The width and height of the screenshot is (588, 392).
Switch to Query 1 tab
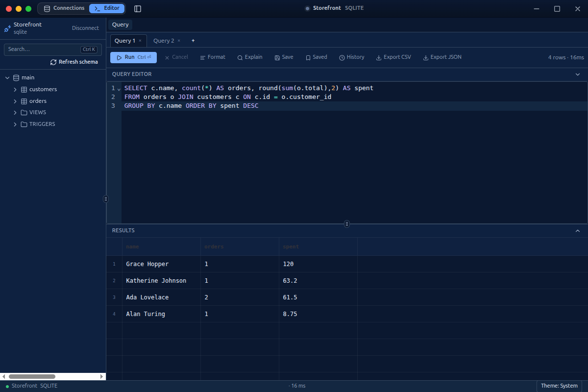125,41
